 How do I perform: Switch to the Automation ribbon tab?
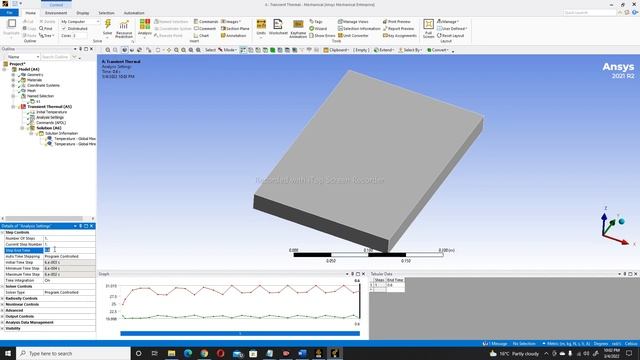point(134,13)
